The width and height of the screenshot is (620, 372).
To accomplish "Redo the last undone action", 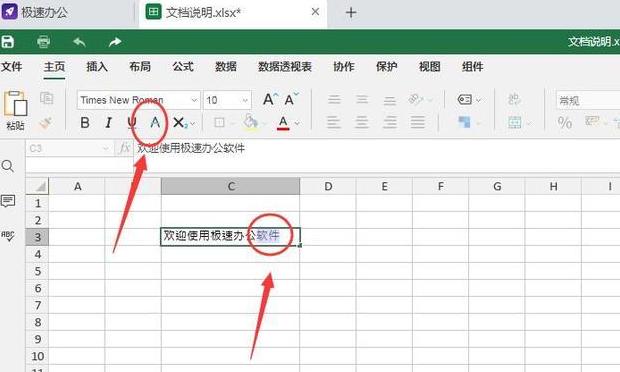I will tap(115, 42).
